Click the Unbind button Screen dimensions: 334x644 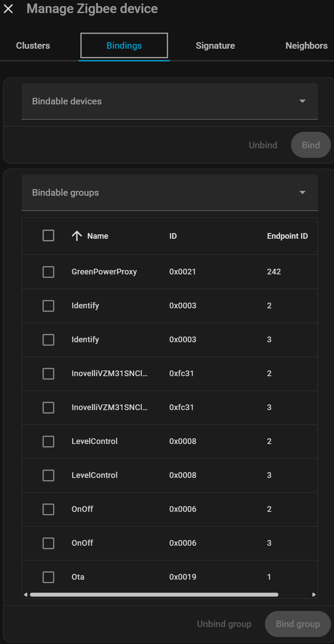point(263,145)
